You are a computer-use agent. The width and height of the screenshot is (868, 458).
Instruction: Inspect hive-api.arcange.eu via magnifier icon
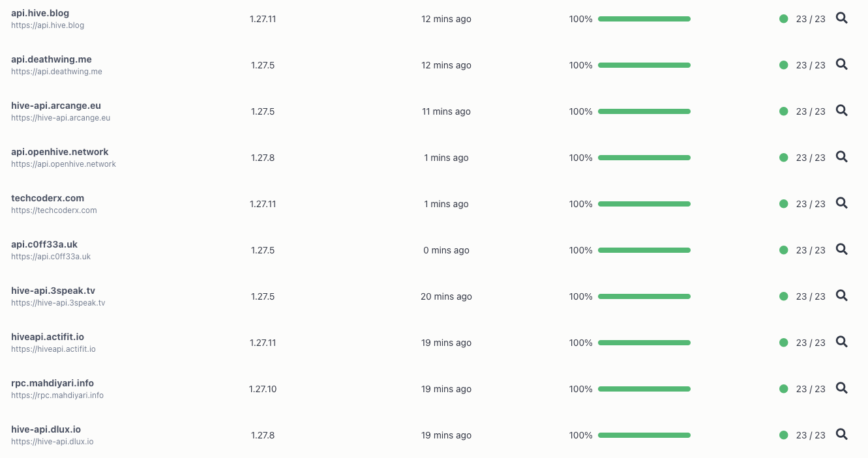pos(842,111)
